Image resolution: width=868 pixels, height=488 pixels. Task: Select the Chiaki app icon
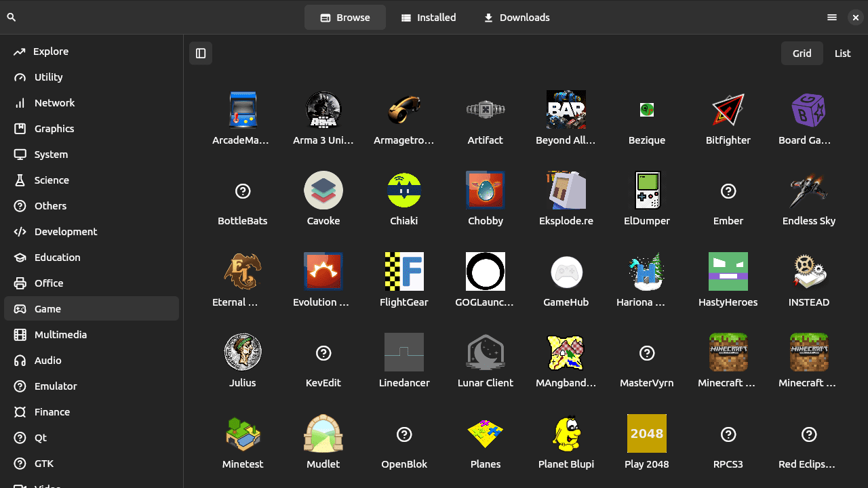pyautogui.click(x=404, y=190)
